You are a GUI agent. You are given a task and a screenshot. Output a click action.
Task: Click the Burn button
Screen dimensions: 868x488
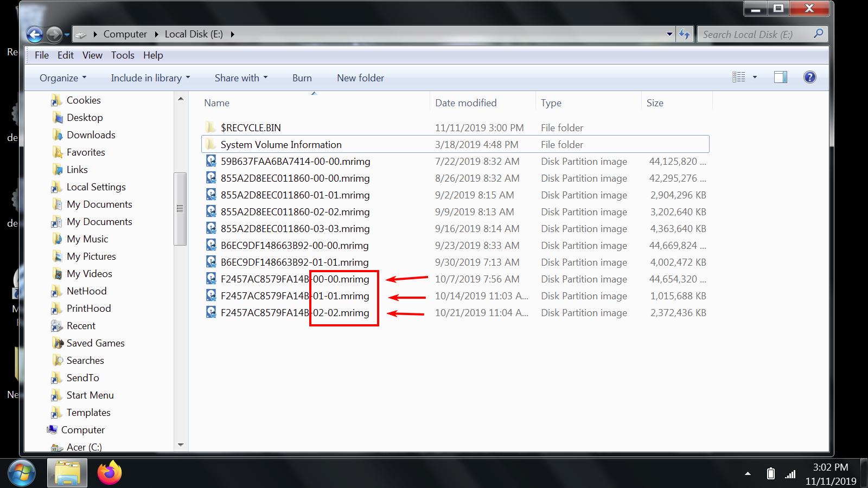point(302,78)
